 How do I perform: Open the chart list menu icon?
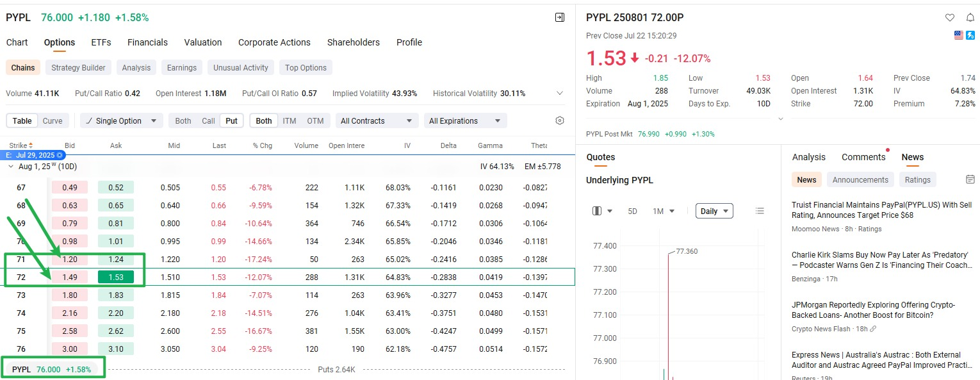pyautogui.click(x=760, y=211)
